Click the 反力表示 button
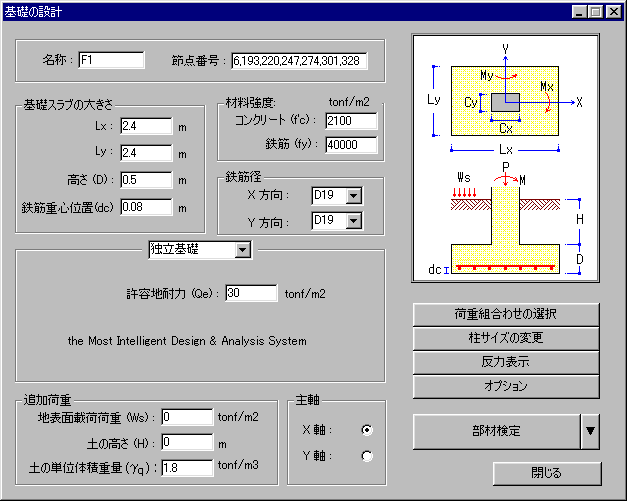The height and width of the screenshot is (501, 627). 506,362
